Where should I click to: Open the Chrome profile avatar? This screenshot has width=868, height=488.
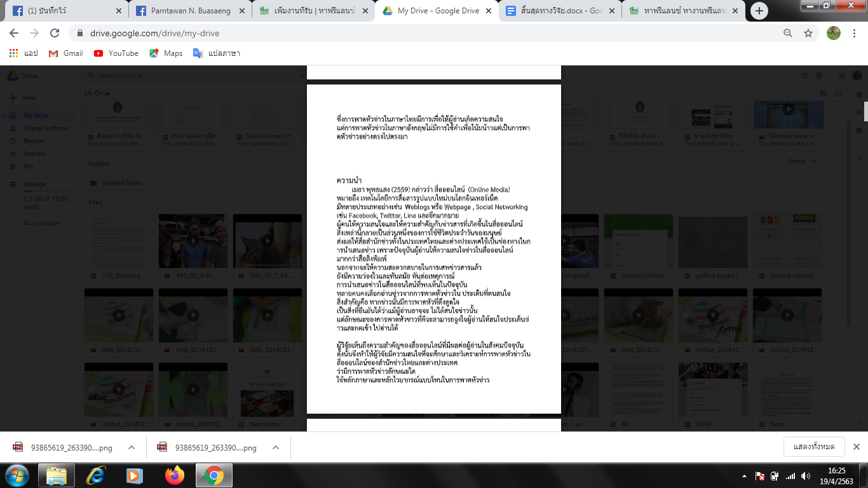(834, 33)
